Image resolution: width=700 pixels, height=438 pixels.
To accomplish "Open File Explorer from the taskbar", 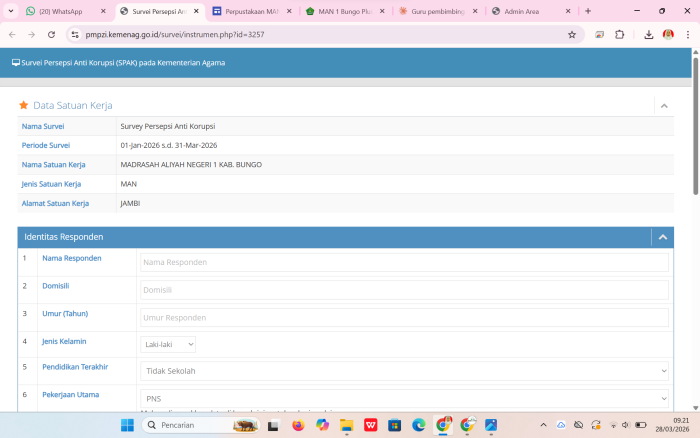I will pos(347,425).
